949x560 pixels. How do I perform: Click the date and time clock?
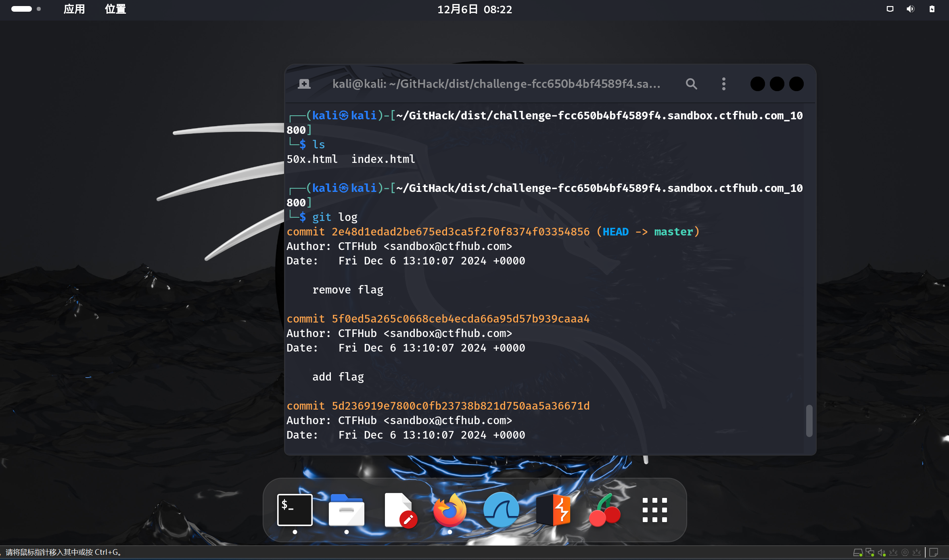click(474, 9)
